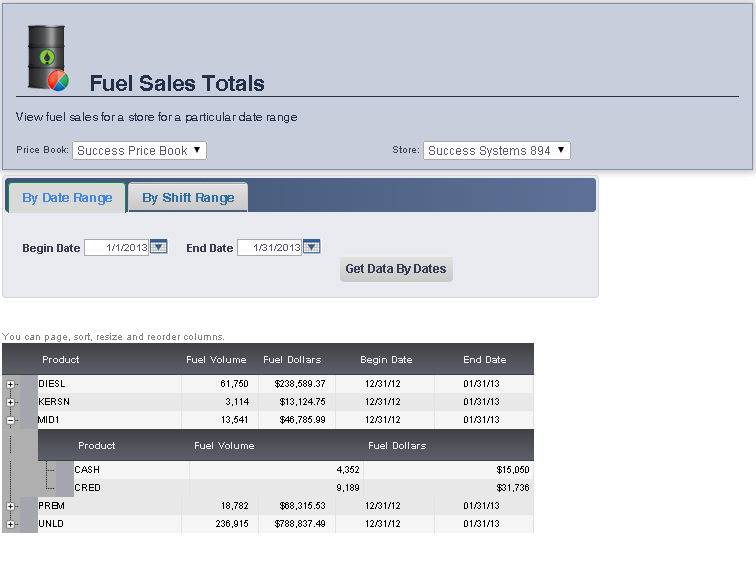Open the Store dropdown
The height and width of the screenshot is (565, 756).
coord(496,151)
